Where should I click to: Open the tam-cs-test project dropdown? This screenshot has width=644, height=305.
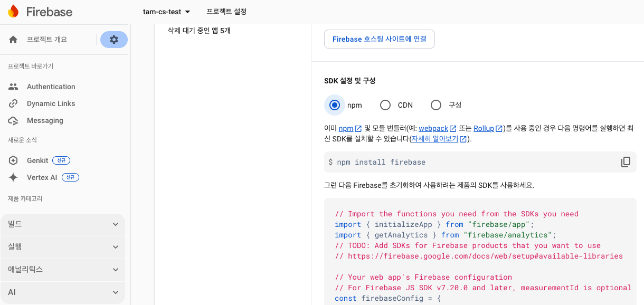click(166, 12)
